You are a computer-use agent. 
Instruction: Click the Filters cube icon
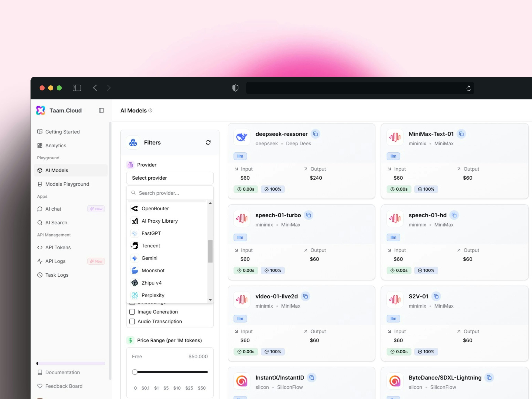[x=133, y=142]
